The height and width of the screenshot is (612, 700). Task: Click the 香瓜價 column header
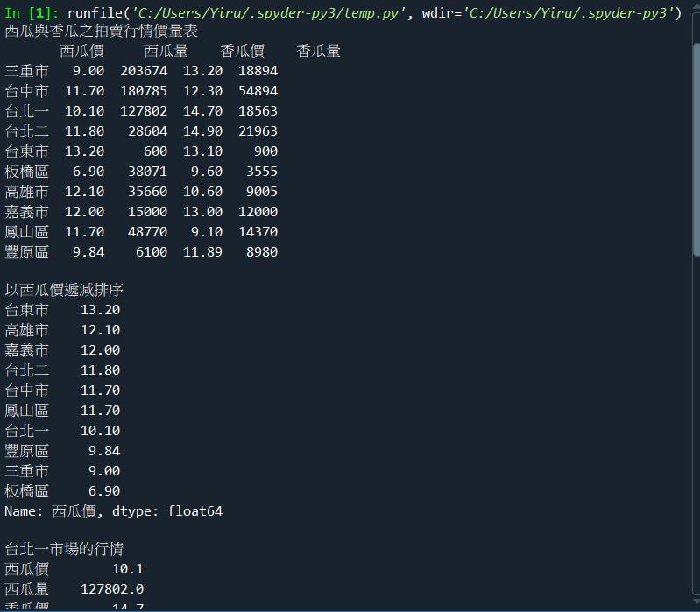tap(242, 51)
